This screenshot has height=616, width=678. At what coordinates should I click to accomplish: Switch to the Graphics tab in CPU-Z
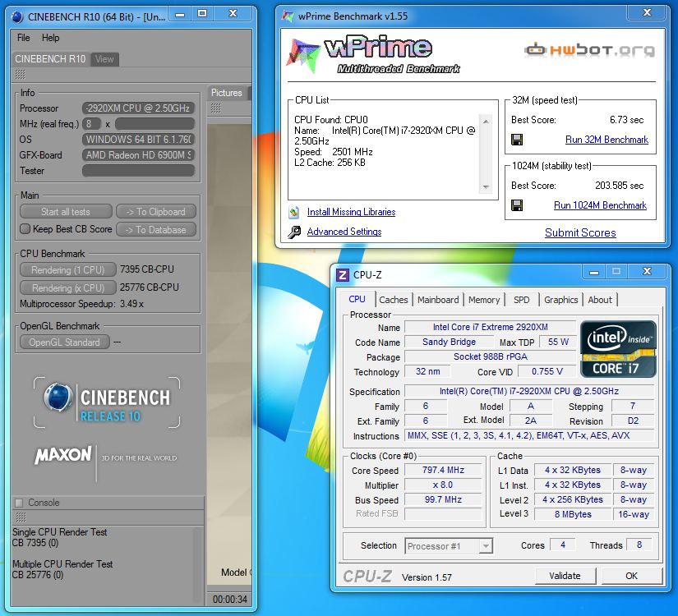coord(560,300)
